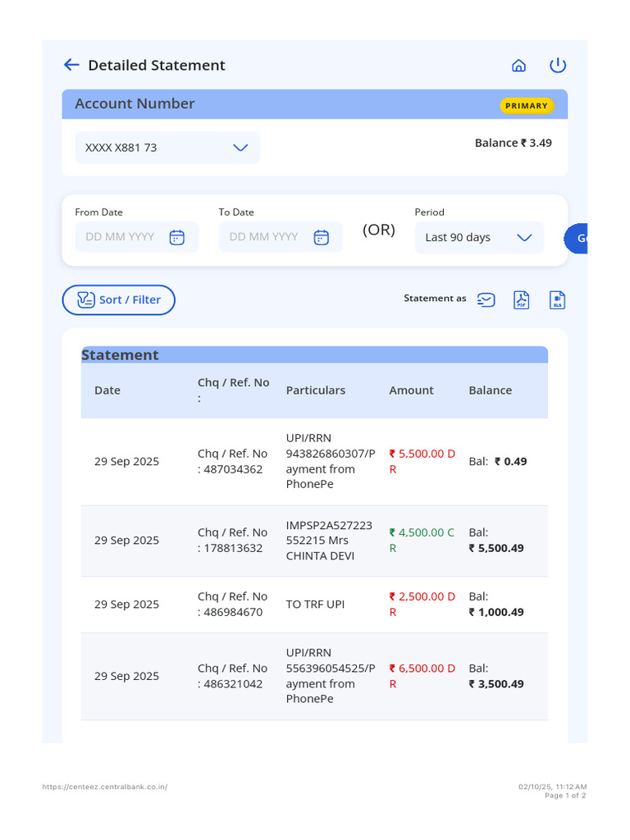Expand the account number XXXX X881 73 dropdown
Screen dimensions: 630x840
coord(167,148)
